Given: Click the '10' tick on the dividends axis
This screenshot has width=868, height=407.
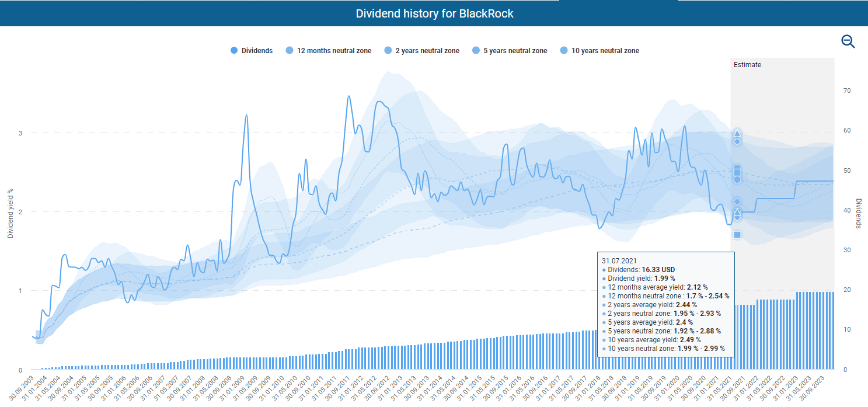Looking at the screenshot, I should tap(846, 330).
